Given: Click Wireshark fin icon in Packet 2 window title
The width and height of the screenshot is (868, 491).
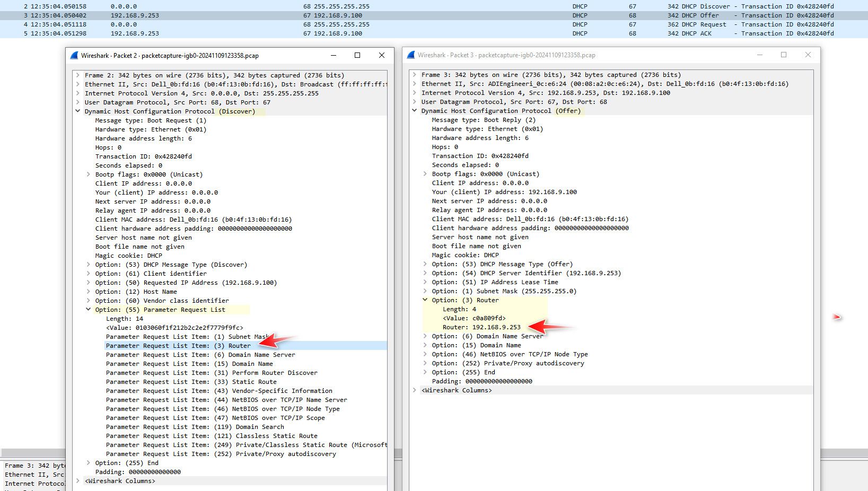Looking at the screenshot, I should [74, 55].
